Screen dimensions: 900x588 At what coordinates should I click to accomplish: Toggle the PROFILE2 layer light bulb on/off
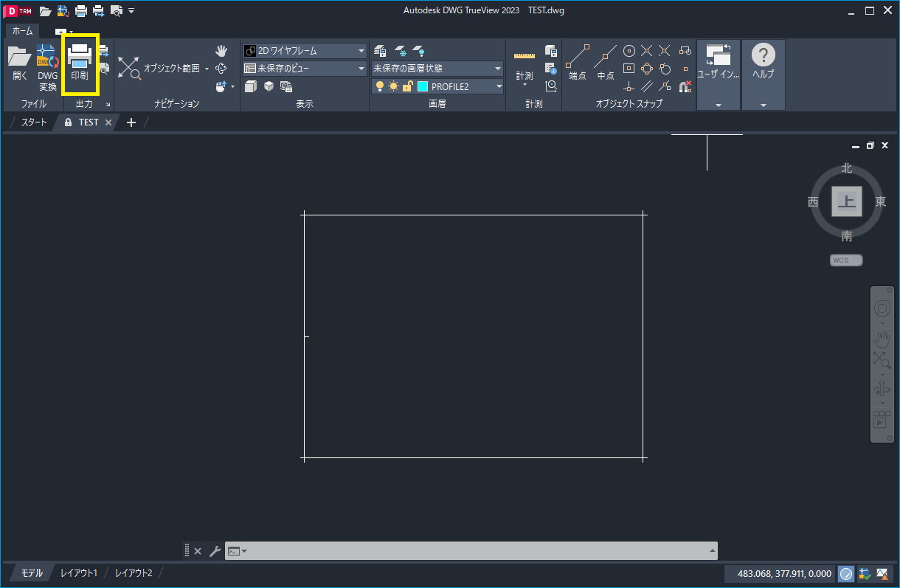pyautogui.click(x=380, y=86)
